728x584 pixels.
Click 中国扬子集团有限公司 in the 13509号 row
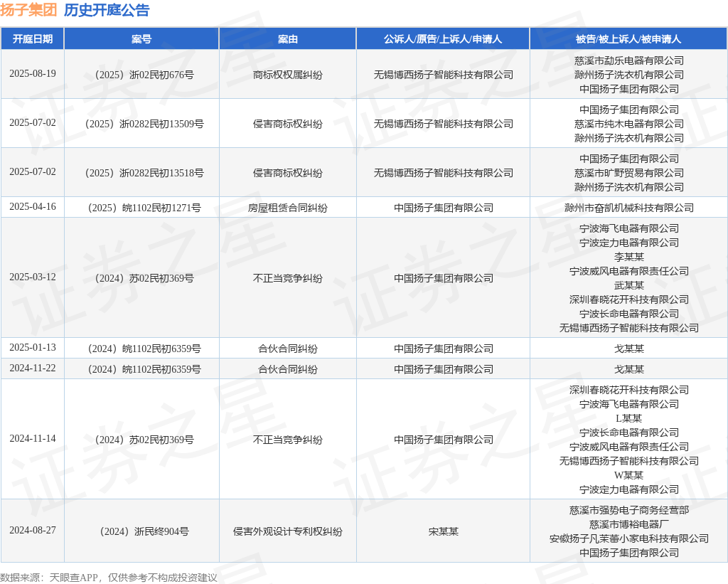pos(629,110)
